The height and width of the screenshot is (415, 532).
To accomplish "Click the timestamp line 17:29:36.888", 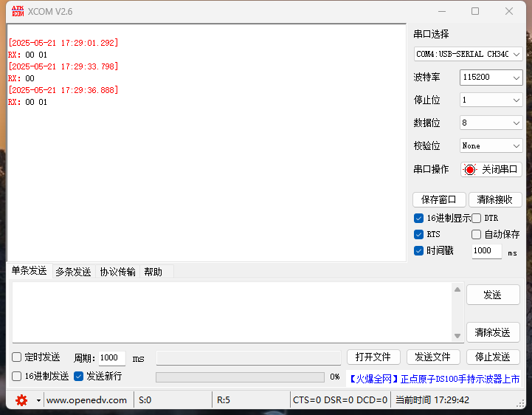I will pos(63,90).
